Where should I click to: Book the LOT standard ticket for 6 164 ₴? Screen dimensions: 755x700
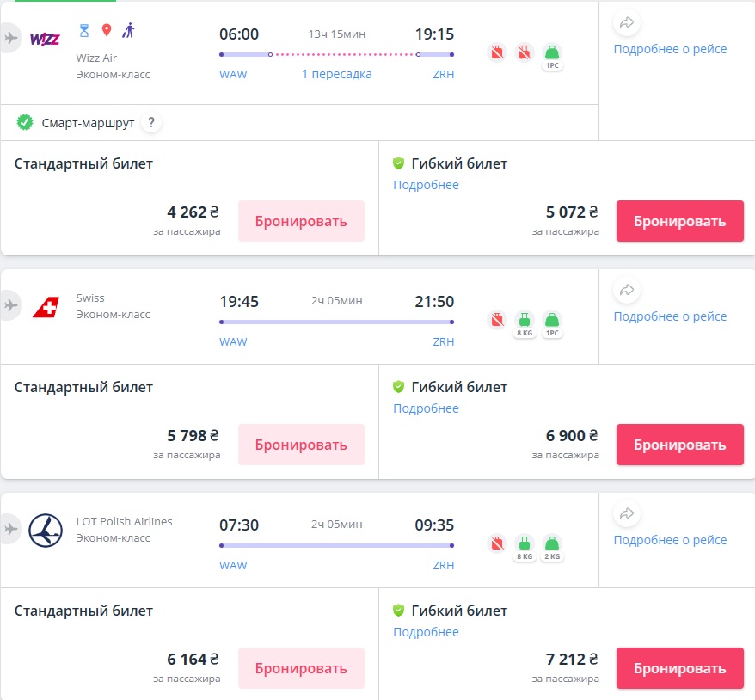click(x=301, y=668)
